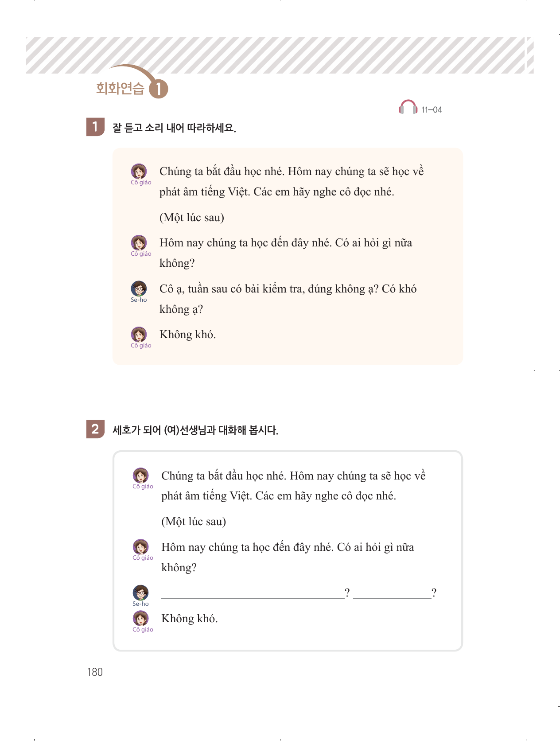Click the page number 180

(x=94, y=672)
